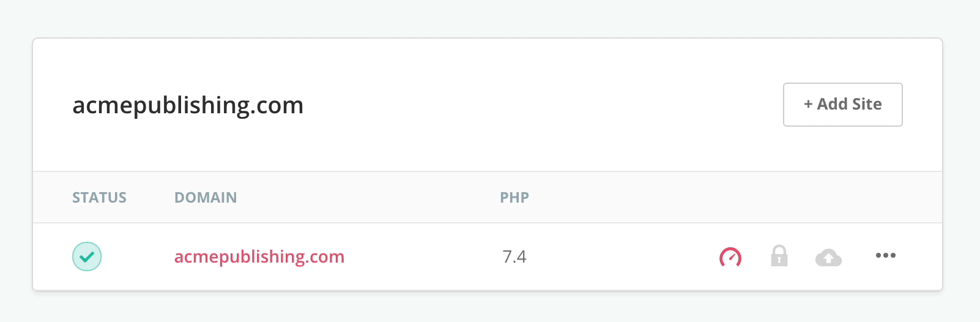The image size is (980, 322).
Task: Click the acmepublishing.com server heading
Action: coord(188,105)
